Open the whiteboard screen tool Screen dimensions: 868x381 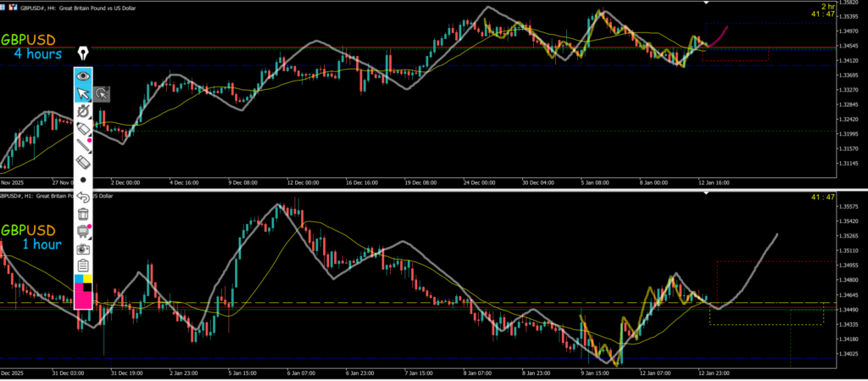tap(82, 232)
